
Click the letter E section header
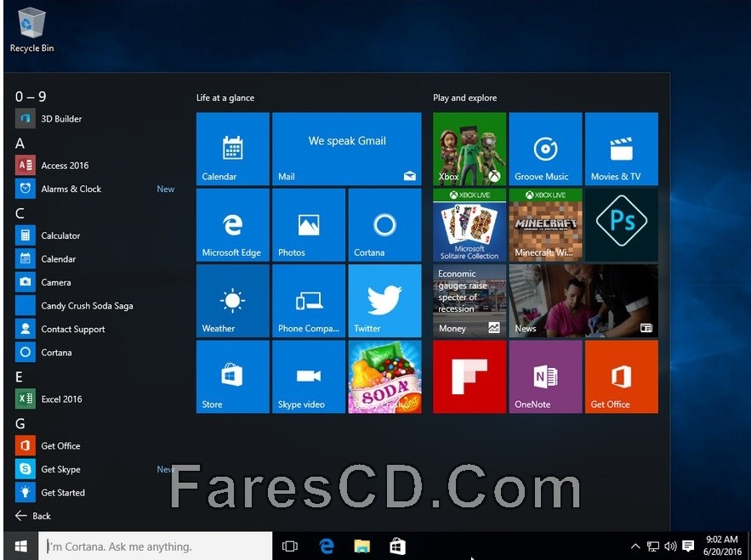click(x=20, y=376)
